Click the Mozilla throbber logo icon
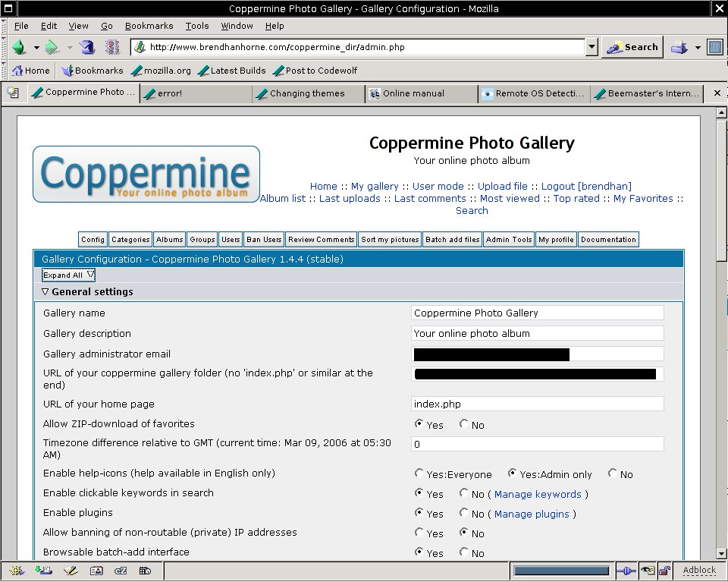This screenshot has width=728, height=582. (x=715, y=47)
